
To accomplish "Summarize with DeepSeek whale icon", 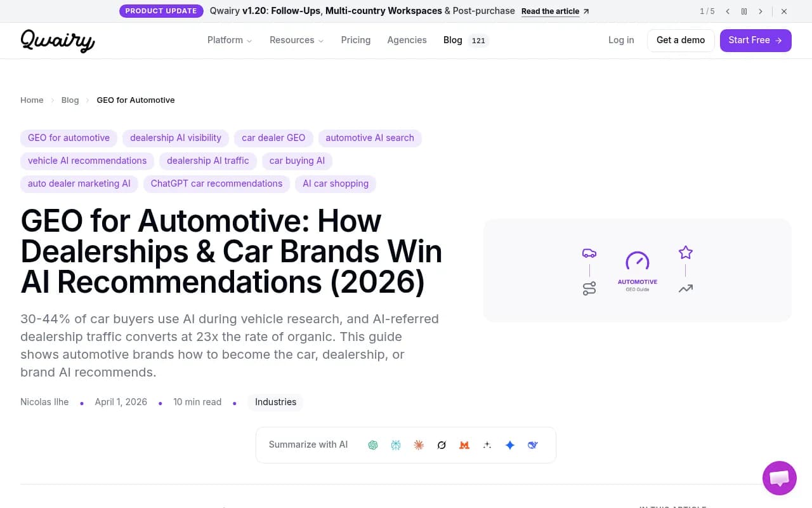I will coord(533,445).
